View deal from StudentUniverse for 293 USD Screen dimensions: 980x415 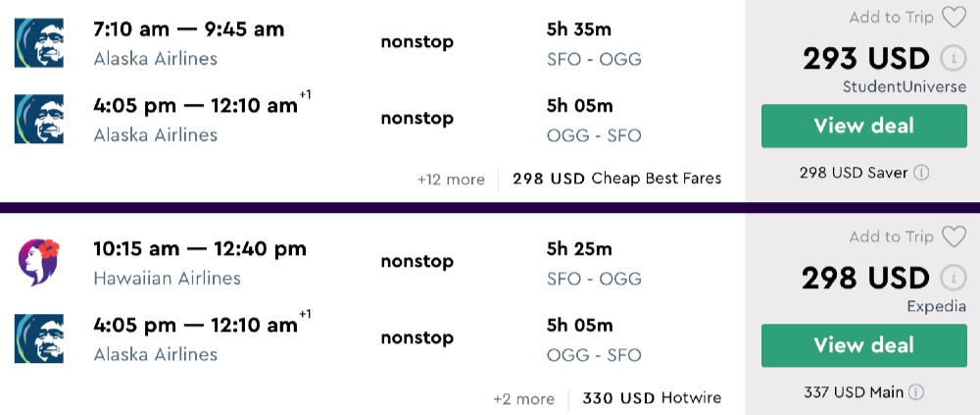click(x=863, y=126)
